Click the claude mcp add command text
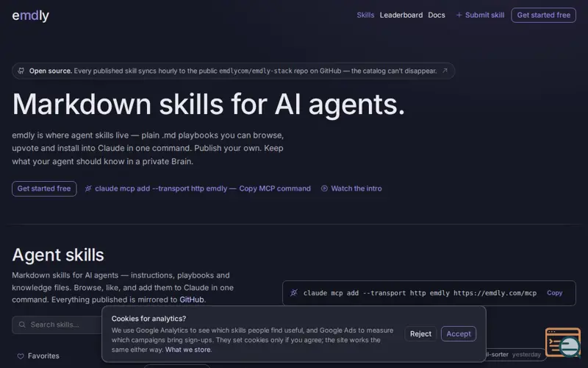 coord(420,293)
